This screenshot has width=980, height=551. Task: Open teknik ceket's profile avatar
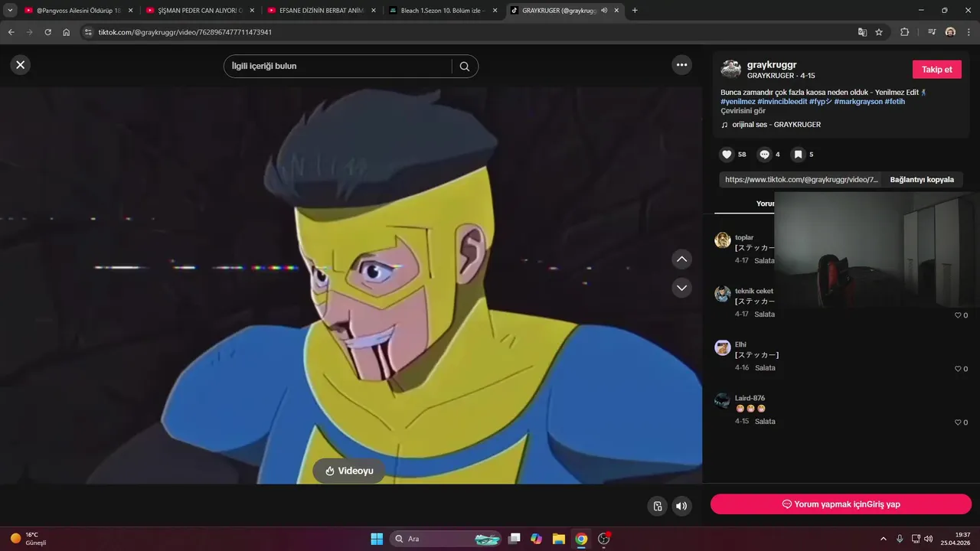pos(723,294)
